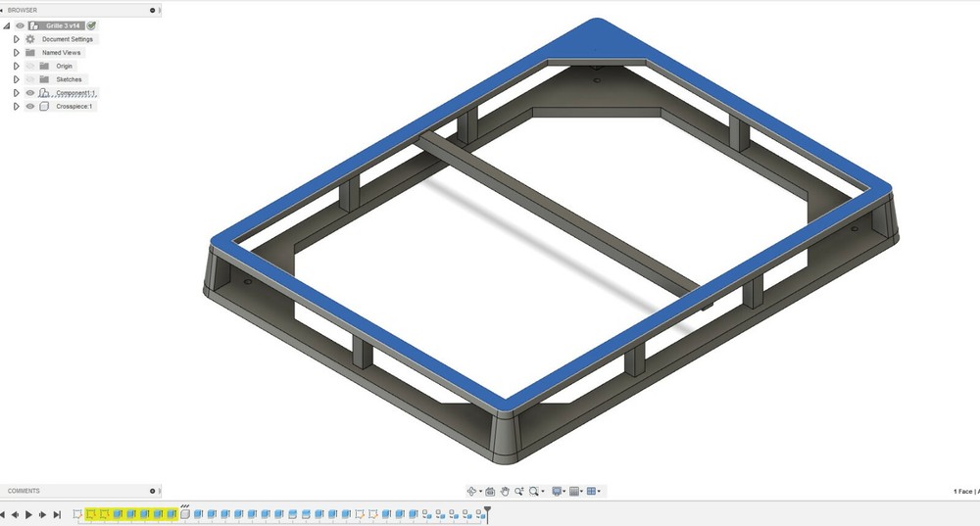Select first joint feature in timeline
The width and height of the screenshot is (980, 526).
click(425, 514)
